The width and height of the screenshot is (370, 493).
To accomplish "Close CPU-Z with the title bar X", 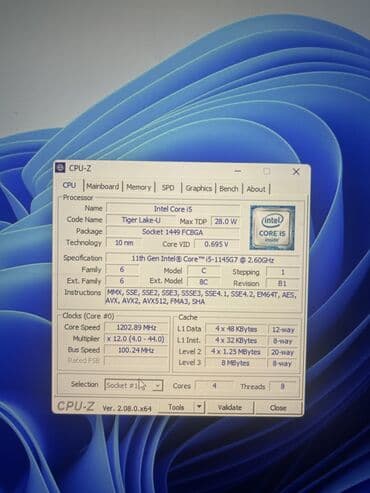I will 296,172.
